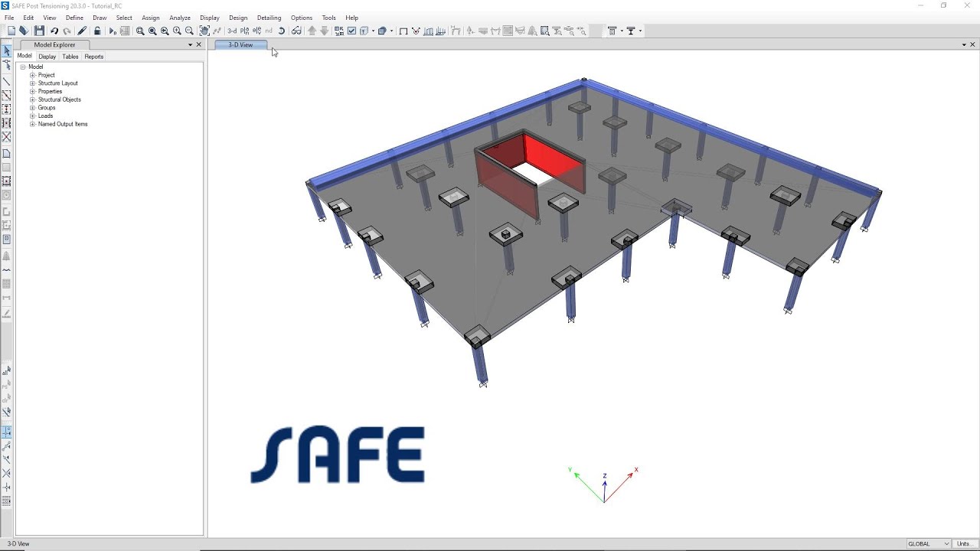The width and height of the screenshot is (980, 551).
Task: Close the 3-D View window
Action: click(x=972, y=44)
